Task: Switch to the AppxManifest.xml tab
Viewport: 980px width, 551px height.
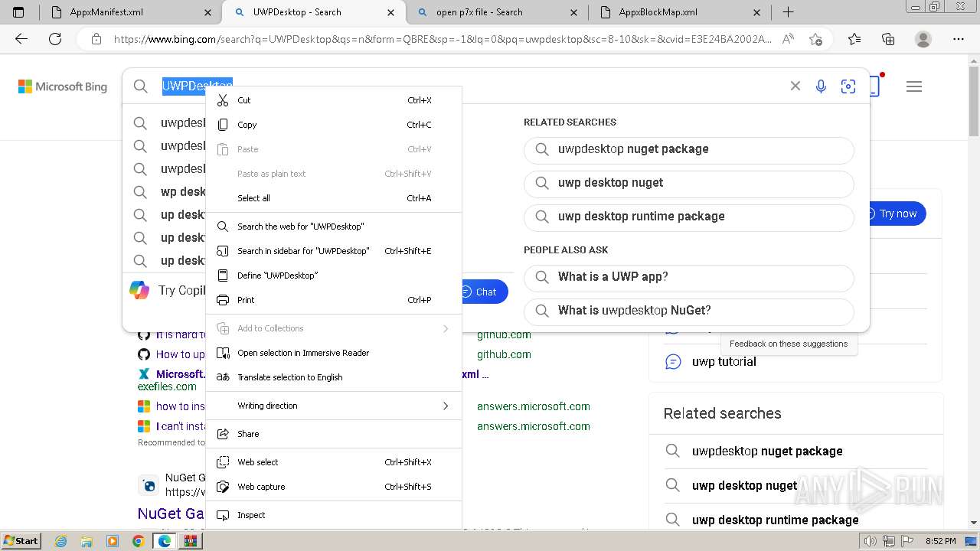Action: point(130,12)
